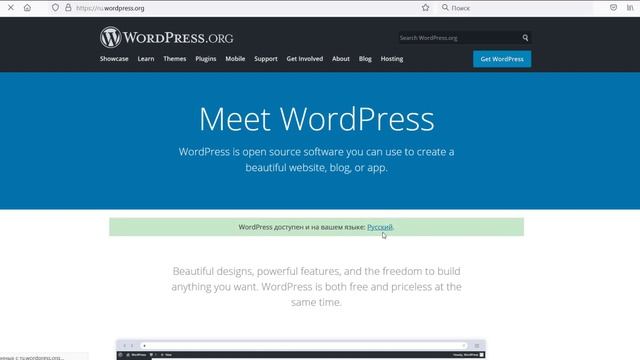The height and width of the screenshot is (360, 640).
Task: Click the Firefox Поиск search field
Action: (516, 8)
